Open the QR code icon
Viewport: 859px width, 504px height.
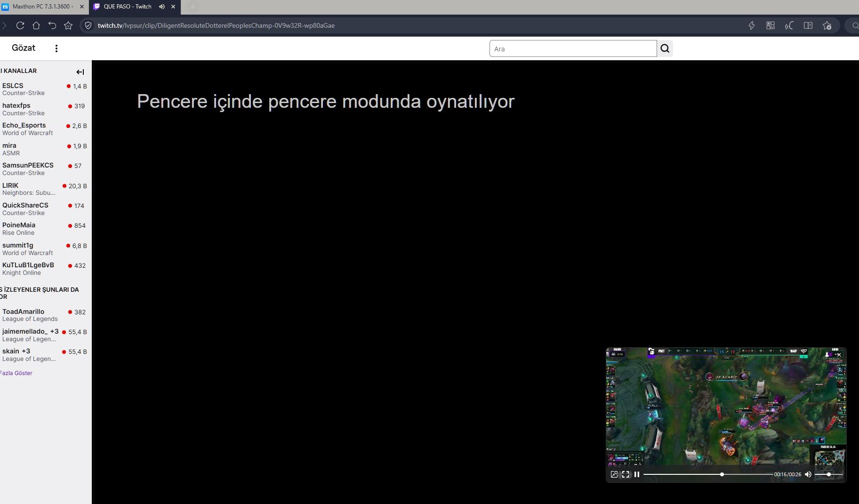(x=771, y=25)
